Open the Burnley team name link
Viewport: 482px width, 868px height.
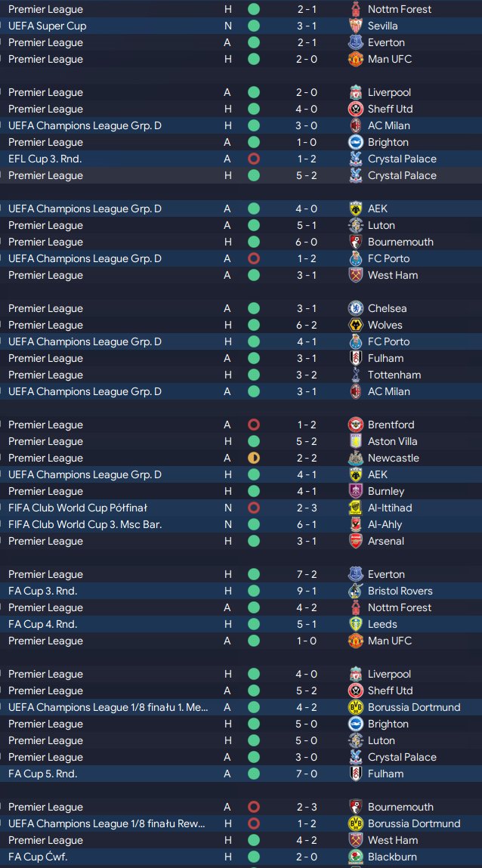click(x=386, y=491)
